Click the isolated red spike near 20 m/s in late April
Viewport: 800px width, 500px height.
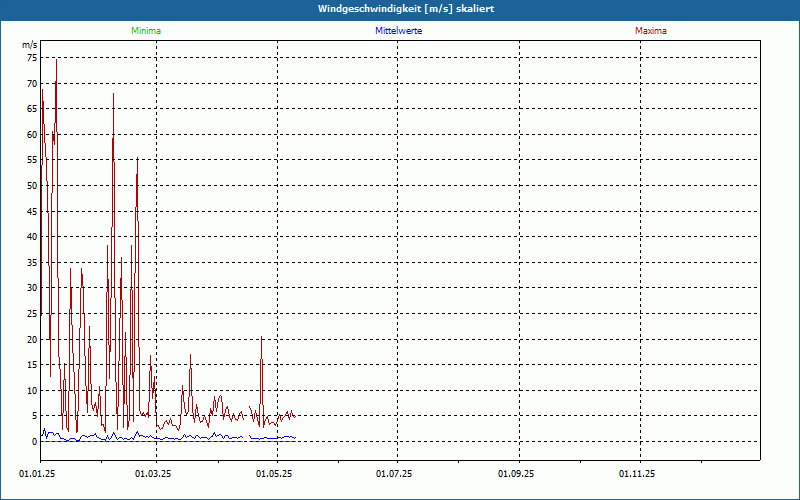pyautogui.click(x=261, y=338)
